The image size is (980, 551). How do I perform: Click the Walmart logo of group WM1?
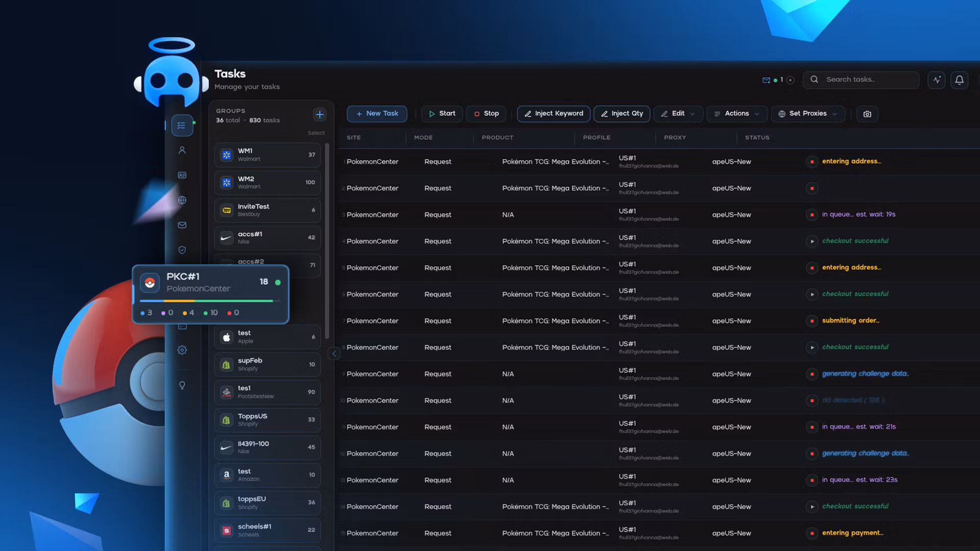227,155
